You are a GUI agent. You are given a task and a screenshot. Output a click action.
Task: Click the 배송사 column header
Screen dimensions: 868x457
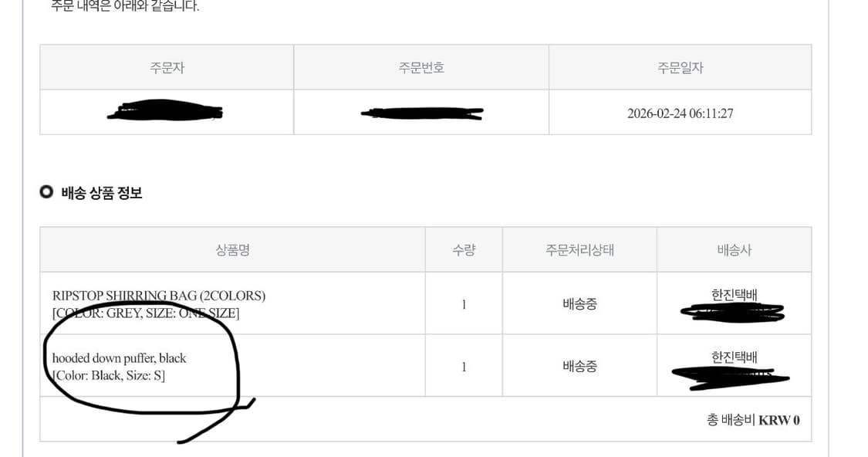[x=734, y=250]
